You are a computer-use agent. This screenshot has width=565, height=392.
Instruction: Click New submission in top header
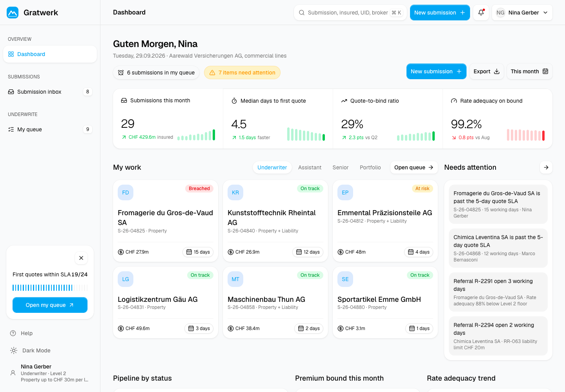point(440,13)
